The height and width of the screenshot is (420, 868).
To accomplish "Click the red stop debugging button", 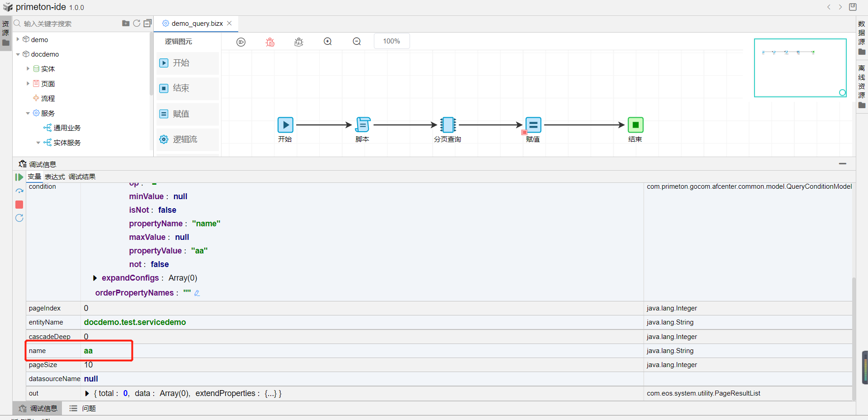I will point(19,205).
